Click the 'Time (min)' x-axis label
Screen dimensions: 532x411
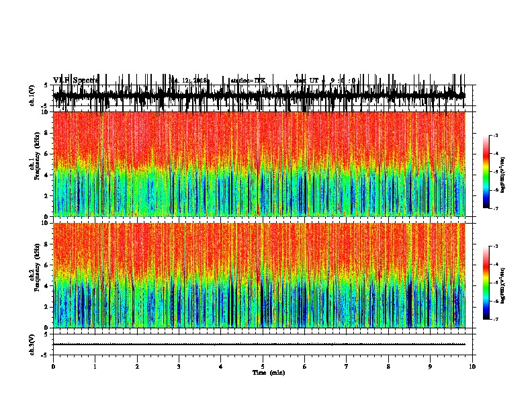[269, 373]
